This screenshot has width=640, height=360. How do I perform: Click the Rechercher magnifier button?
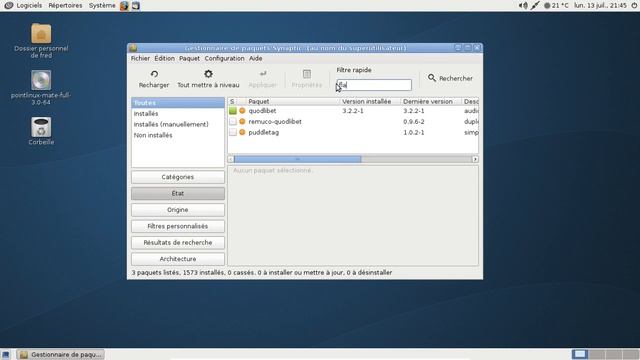click(450, 78)
